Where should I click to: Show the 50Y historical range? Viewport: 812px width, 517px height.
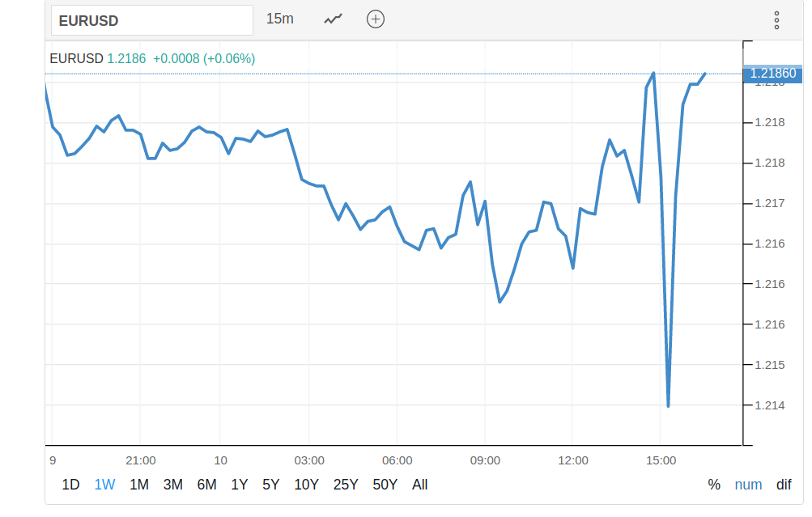tap(385, 485)
